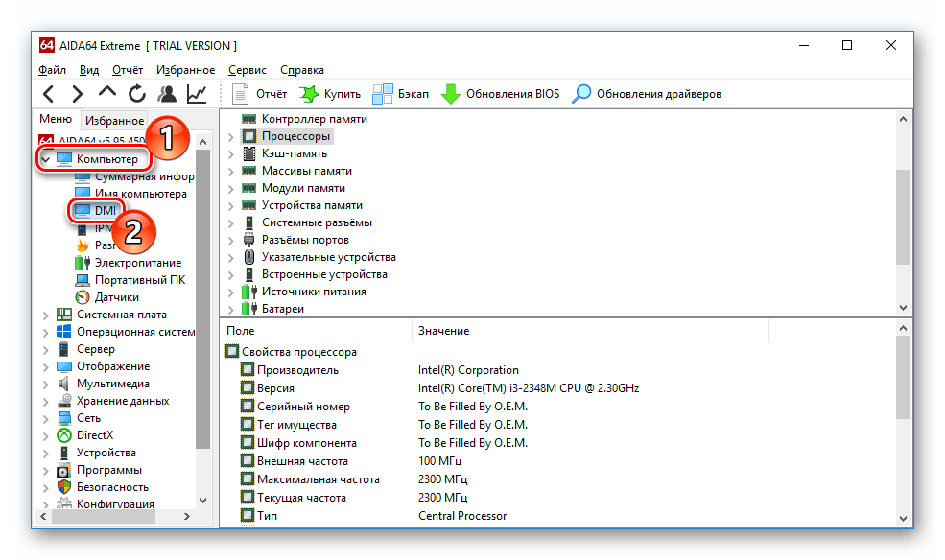Click the Refresh icon in toolbar
This screenshot has width=945, height=560.
click(137, 94)
